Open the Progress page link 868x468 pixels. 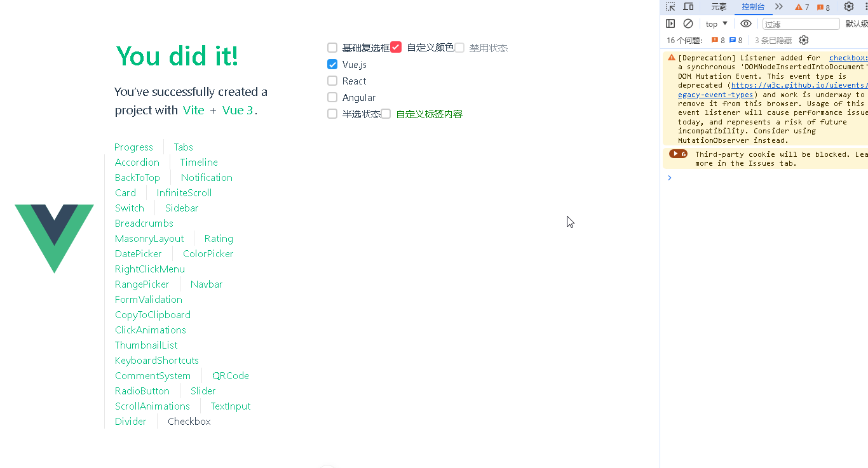coord(133,147)
